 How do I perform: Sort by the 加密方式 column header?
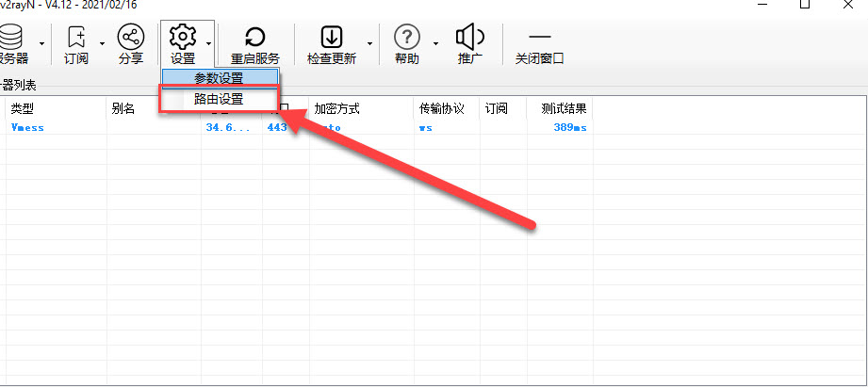coord(362,108)
